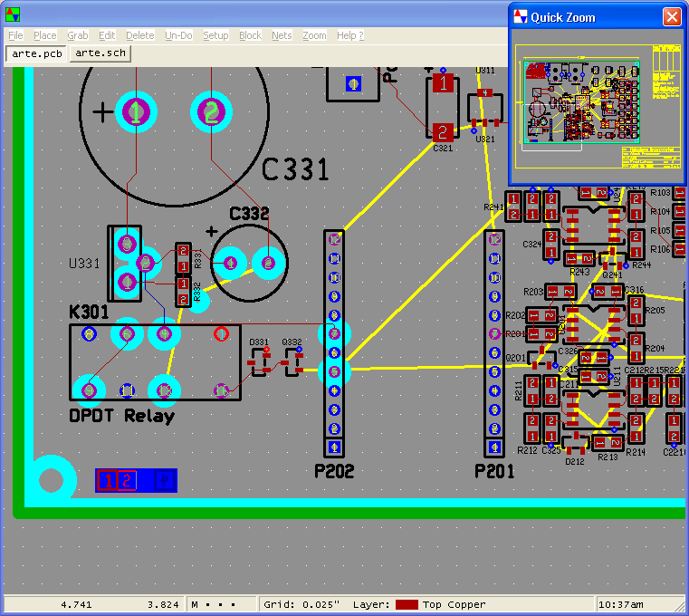Open the Nets menu
Viewport: 689px width, 616px height.
282,35
